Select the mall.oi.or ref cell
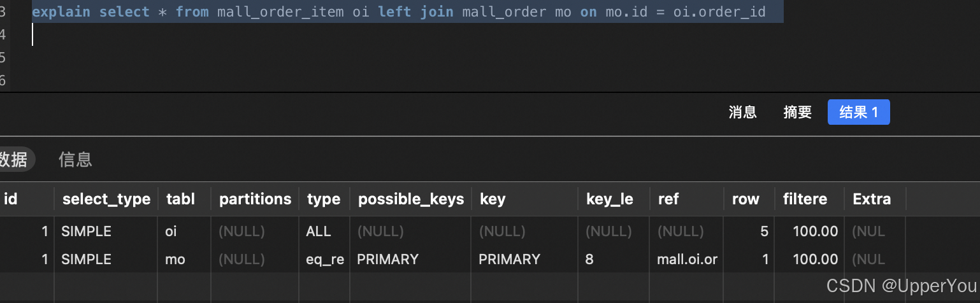Screen dimensions: 980x303 [x=686, y=259]
